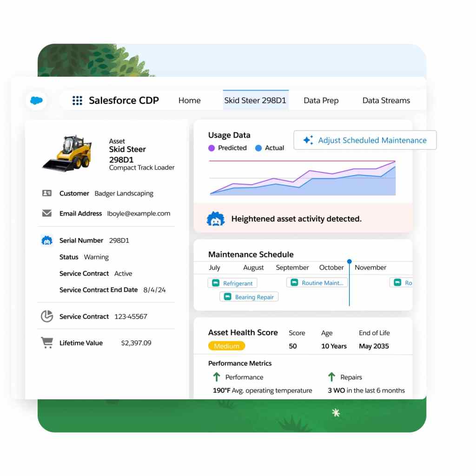Click Adjust Scheduled Maintenance button

(365, 140)
